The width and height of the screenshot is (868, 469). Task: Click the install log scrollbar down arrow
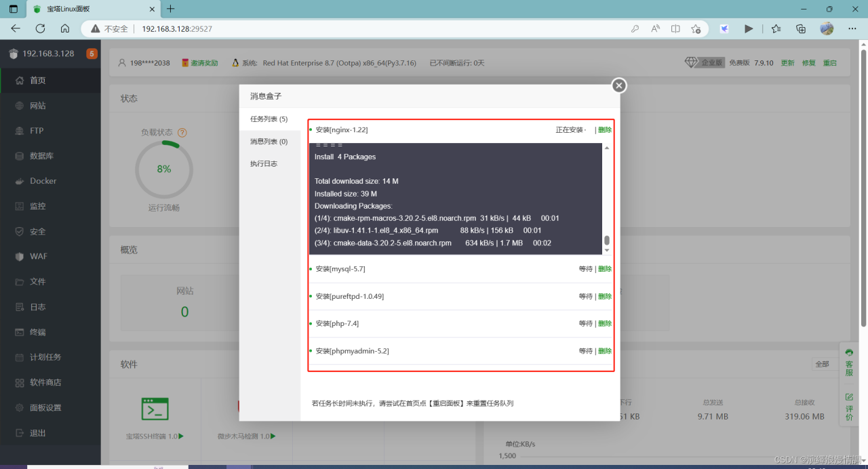607,251
